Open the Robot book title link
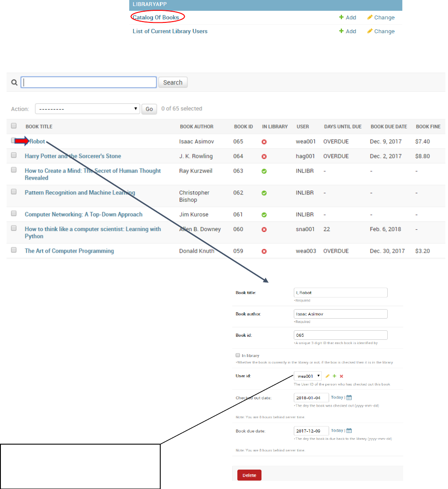 click(x=37, y=141)
